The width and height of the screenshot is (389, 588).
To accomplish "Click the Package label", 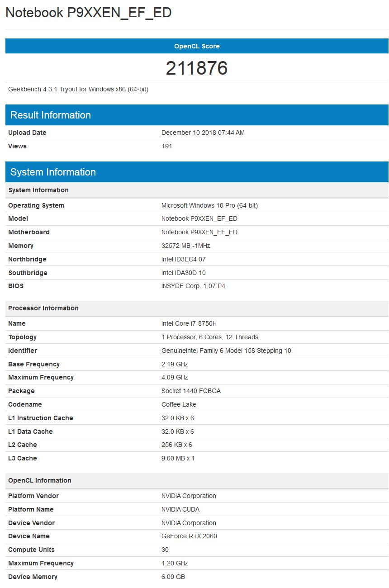I will [21, 391].
